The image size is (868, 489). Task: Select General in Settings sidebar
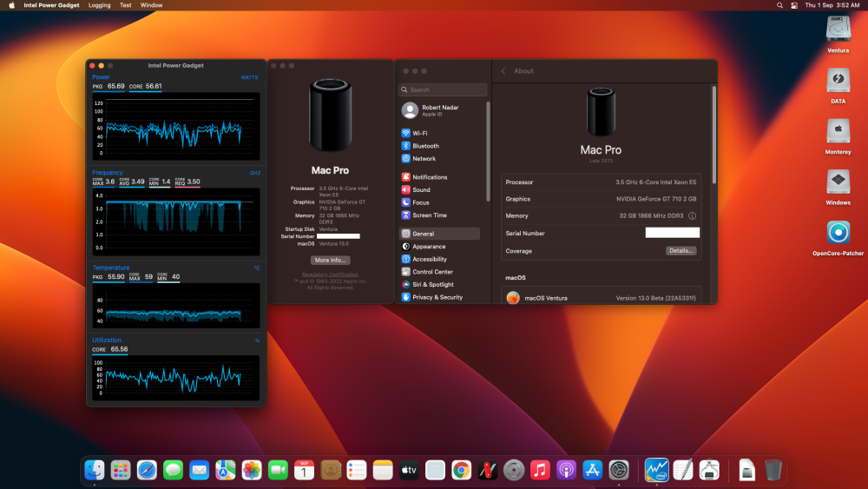click(x=439, y=234)
